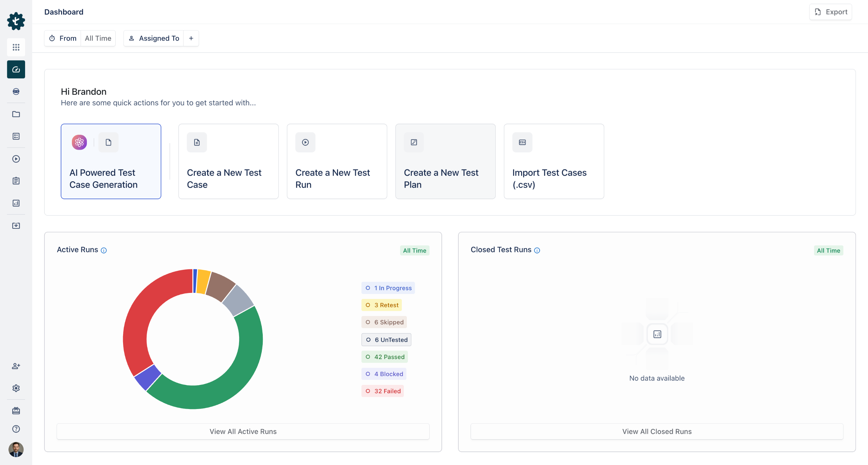Image resolution: width=868 pixels, height=465 pixels.
Task: Toggle the 32 Failed legend item
Action: (x=383, y=391)
